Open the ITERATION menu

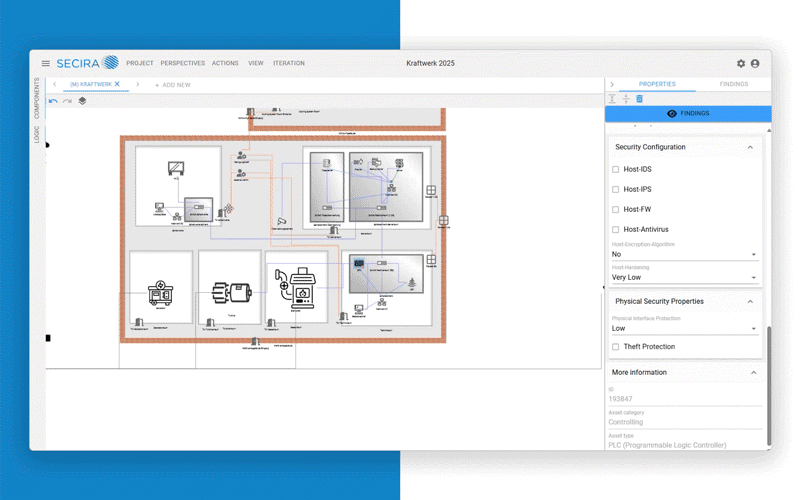289,63
